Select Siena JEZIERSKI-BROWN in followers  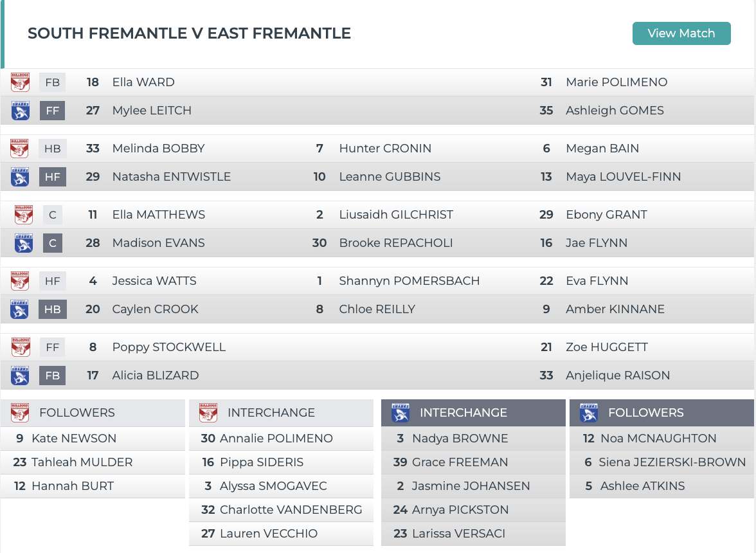click(x=672, y=462)
